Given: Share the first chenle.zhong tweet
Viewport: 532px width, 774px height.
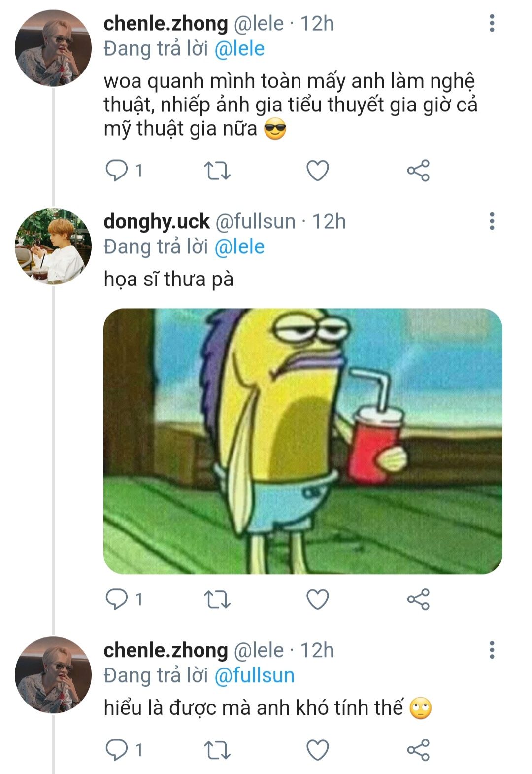Looking at the screenshot, I should (x=418, y=171).
